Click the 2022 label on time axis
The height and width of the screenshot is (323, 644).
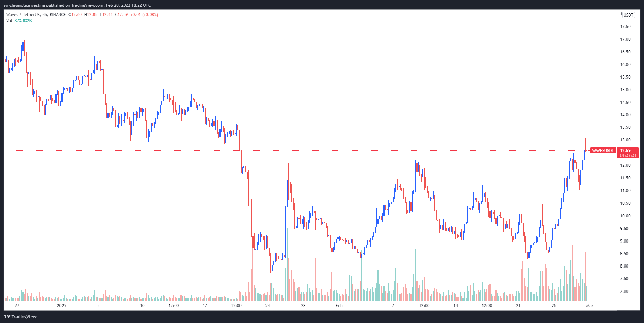(62, 306)
